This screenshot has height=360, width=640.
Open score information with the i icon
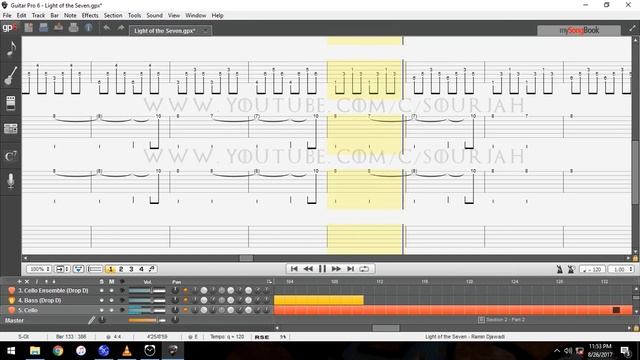(x=89, y=28)
